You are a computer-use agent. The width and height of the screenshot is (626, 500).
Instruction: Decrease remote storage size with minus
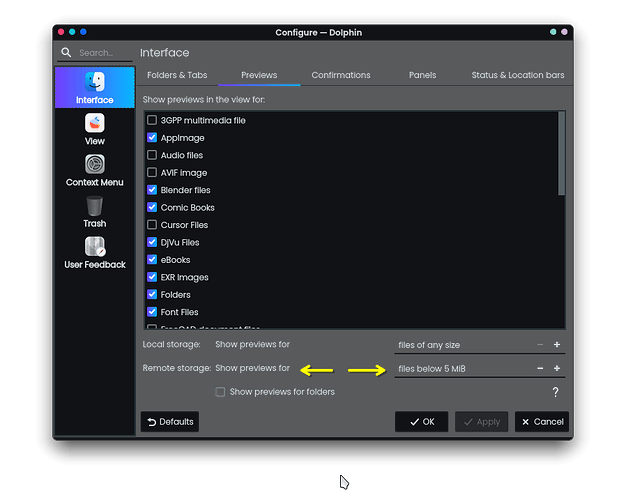(x=540, y=368)
